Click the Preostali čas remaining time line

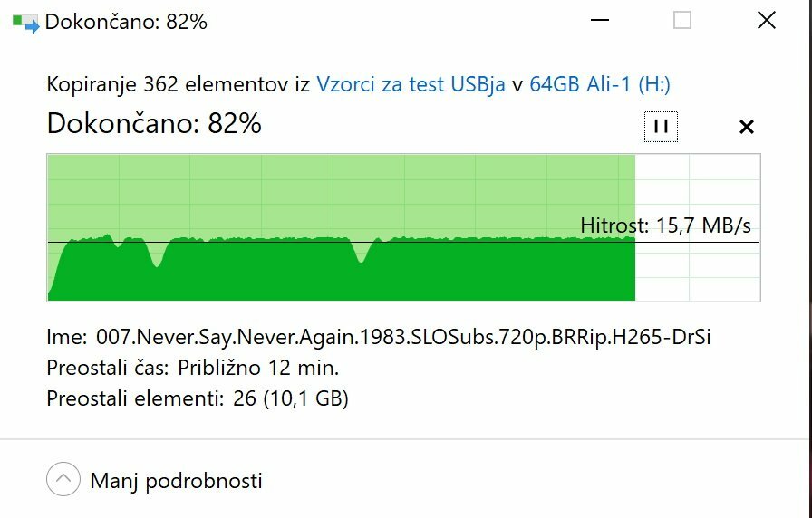coord(193,368)
